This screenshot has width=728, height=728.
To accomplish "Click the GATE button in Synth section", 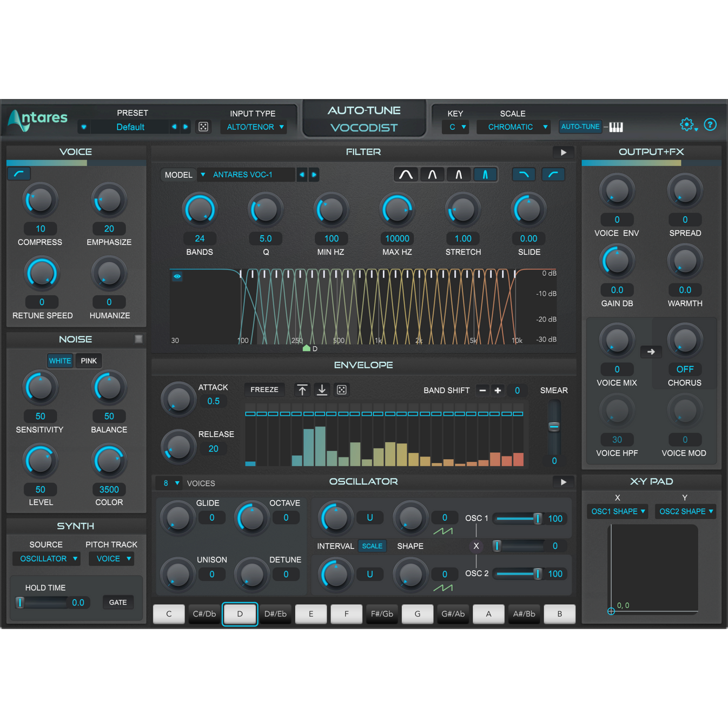I will 118,602.
